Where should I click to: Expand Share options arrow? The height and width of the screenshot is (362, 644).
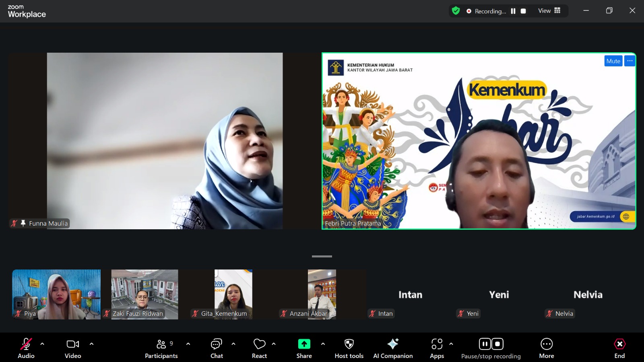click(x=323, y=344)
